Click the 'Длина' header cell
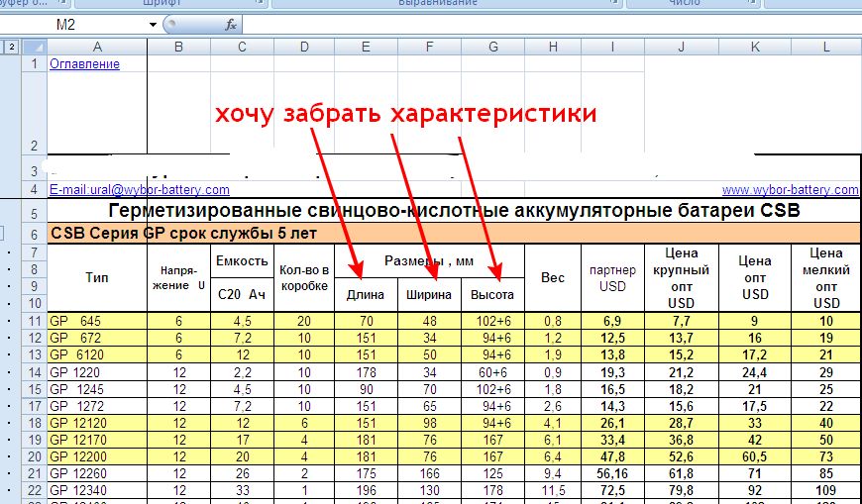 pos(366,295)
